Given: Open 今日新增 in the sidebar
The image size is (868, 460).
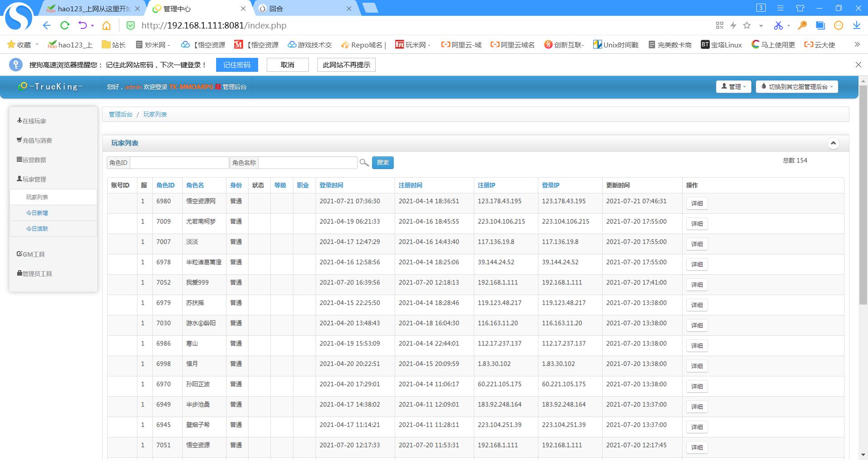Looking at the screenshot, I should [x=37, y=213].
